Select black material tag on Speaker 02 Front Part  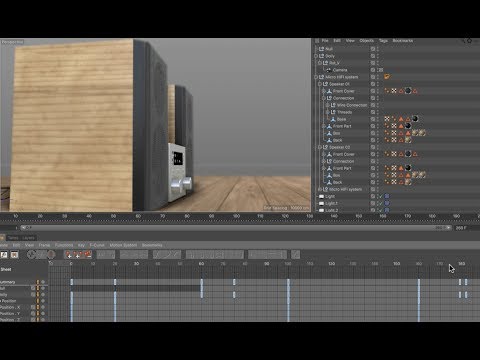408,168
